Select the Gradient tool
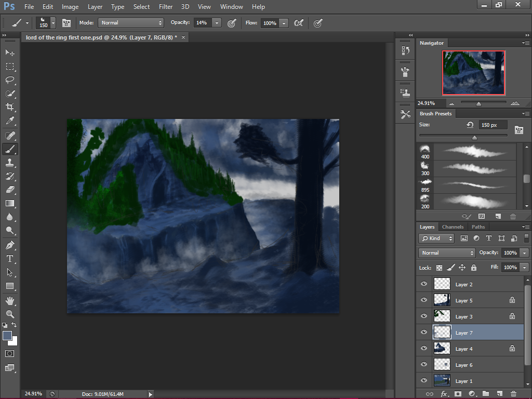The height and width of the screenshot is (399, 532). [10, 203]
